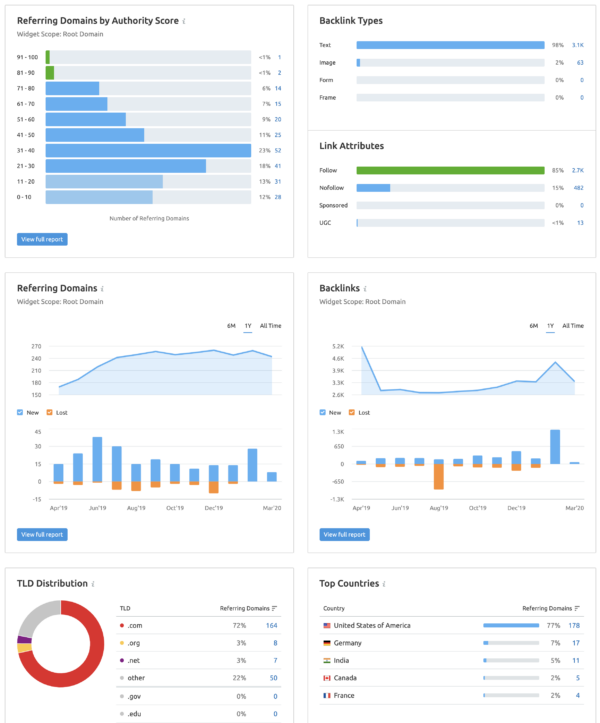Click the 77% value for United States
600x723 pixels.
click(x=553, y=626)
